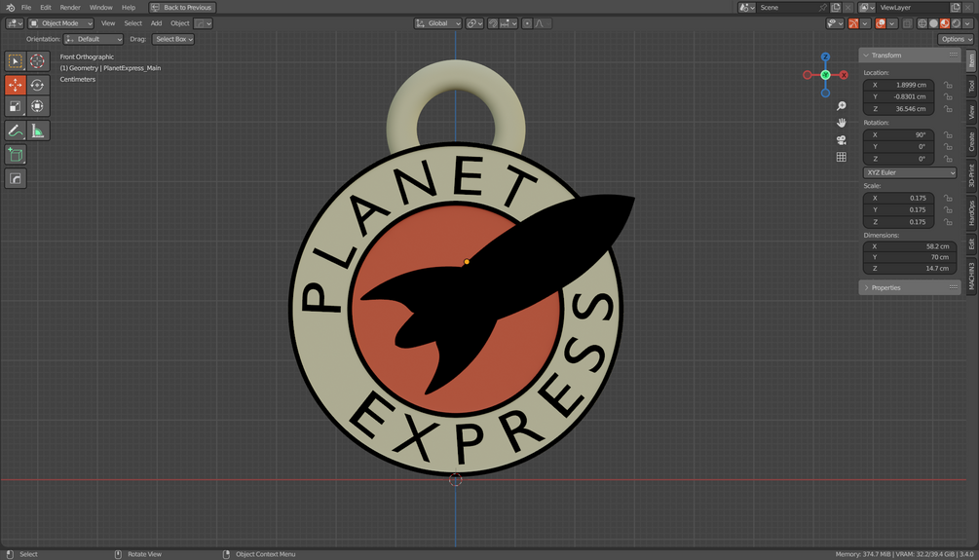Select wireframe viewport shading
The height and width of the screenshot is (560, 979).
click(x=923, y=23)
